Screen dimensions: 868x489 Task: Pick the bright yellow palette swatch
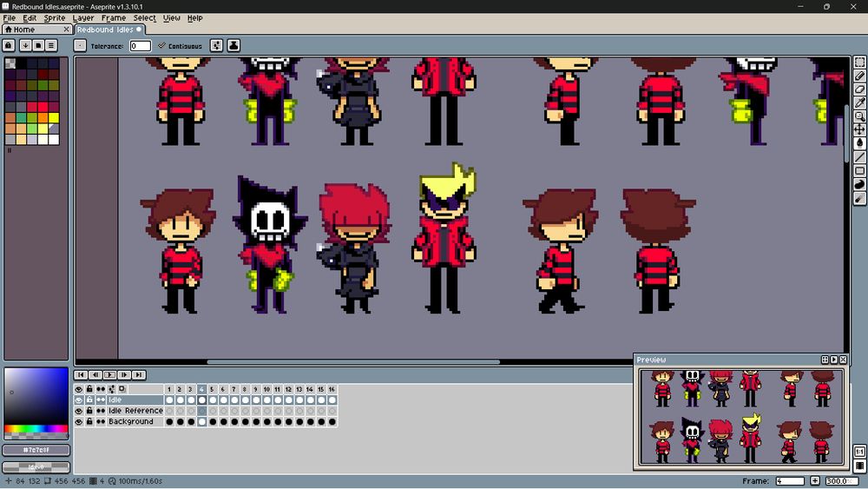[x=54, y=117]
